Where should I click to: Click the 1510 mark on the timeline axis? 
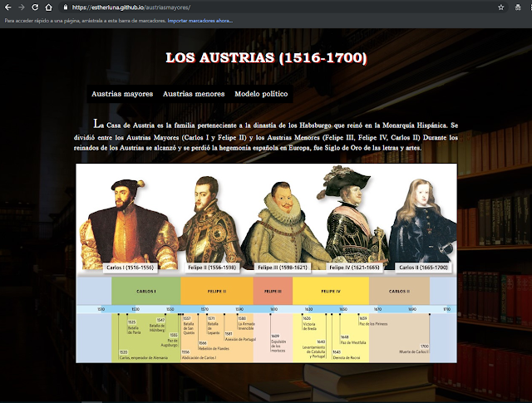pyautogui.click(x=101, y=309)
